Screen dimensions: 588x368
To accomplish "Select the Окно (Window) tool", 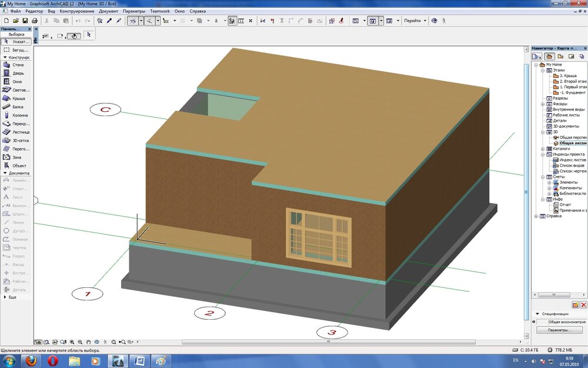I will (18, 82).
